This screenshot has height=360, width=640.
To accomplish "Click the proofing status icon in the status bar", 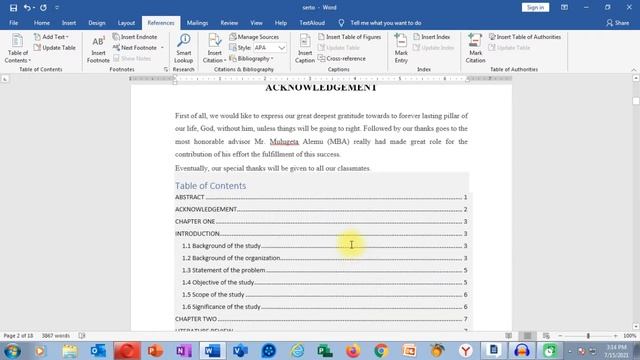I will pos(82,336).
